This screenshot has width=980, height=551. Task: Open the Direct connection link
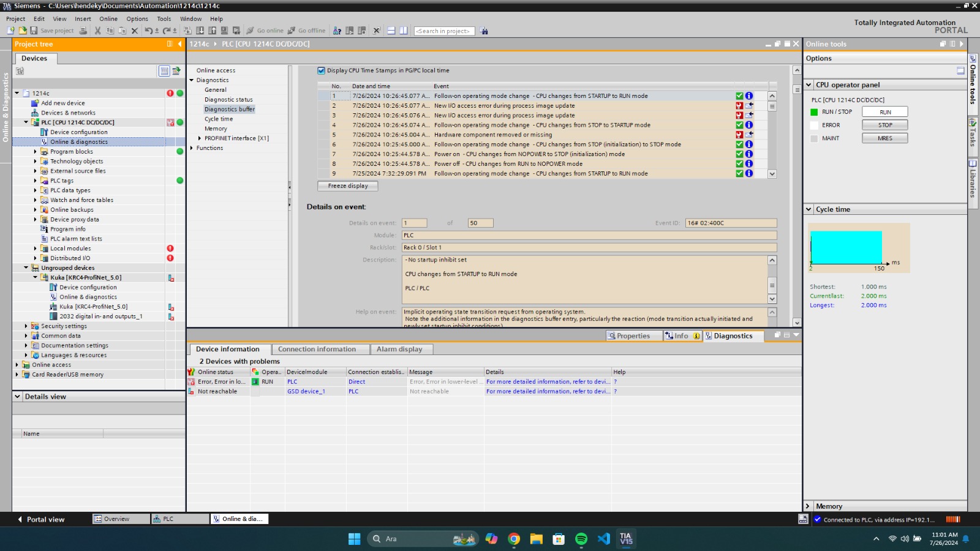coord(356,381)
